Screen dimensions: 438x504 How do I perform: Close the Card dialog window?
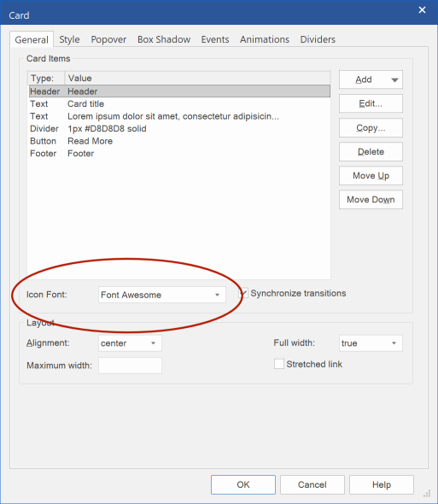tap(422, 10)
